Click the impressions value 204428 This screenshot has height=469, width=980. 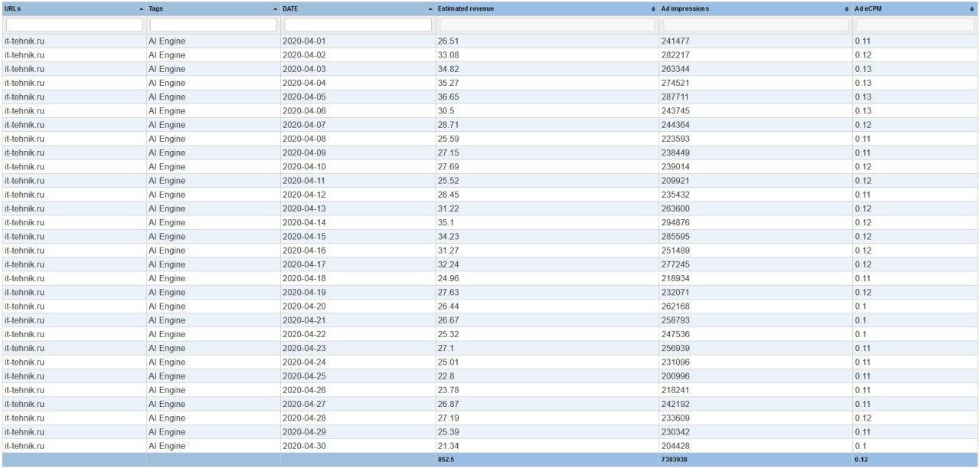click(675, 446)
